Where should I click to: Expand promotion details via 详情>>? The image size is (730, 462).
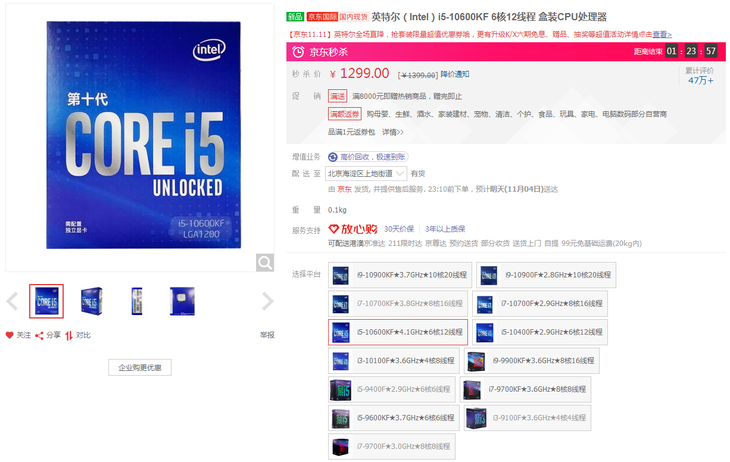tap(392, 132)
